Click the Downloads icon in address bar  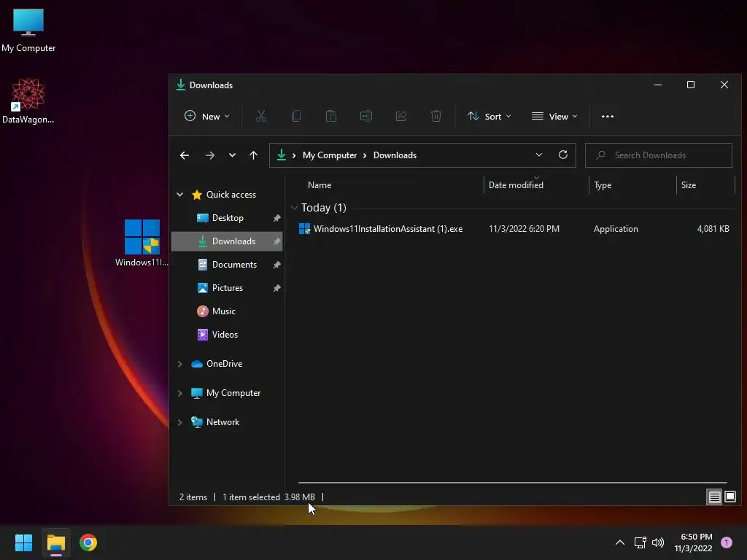click(282, 155)
